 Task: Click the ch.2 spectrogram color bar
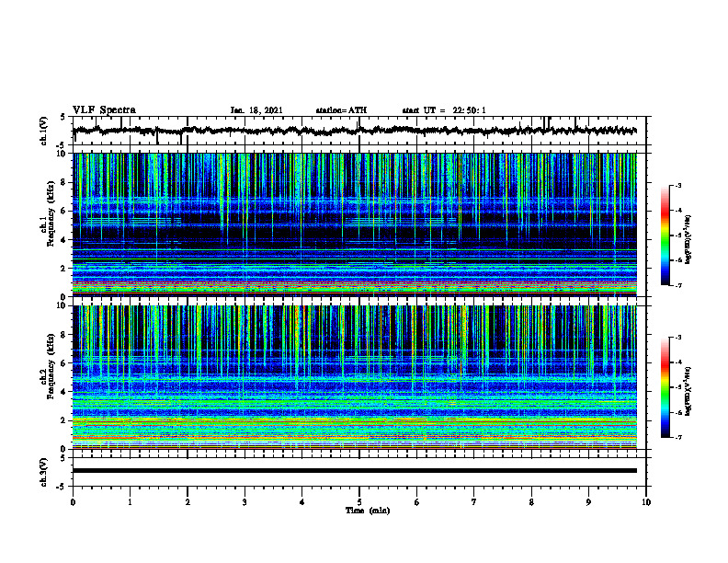[x=665, y=387]
